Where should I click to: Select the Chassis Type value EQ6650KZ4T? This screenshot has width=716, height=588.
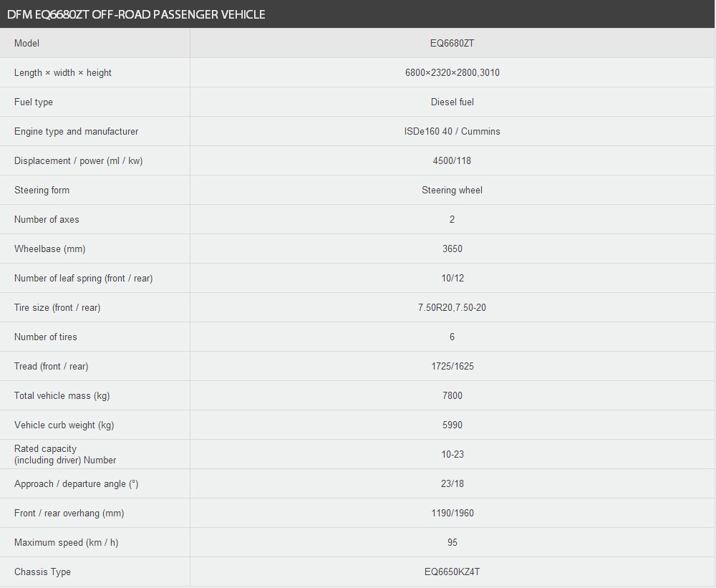(452, 572)
